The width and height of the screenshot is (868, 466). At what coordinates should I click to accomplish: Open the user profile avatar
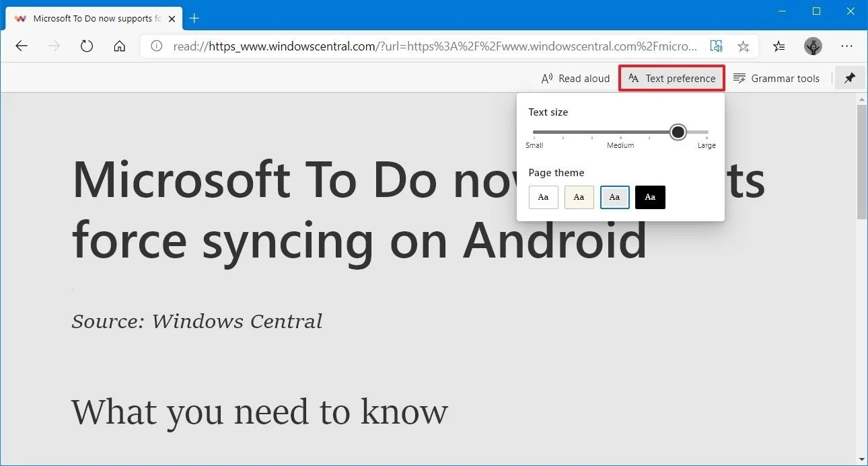click(813, 46)
